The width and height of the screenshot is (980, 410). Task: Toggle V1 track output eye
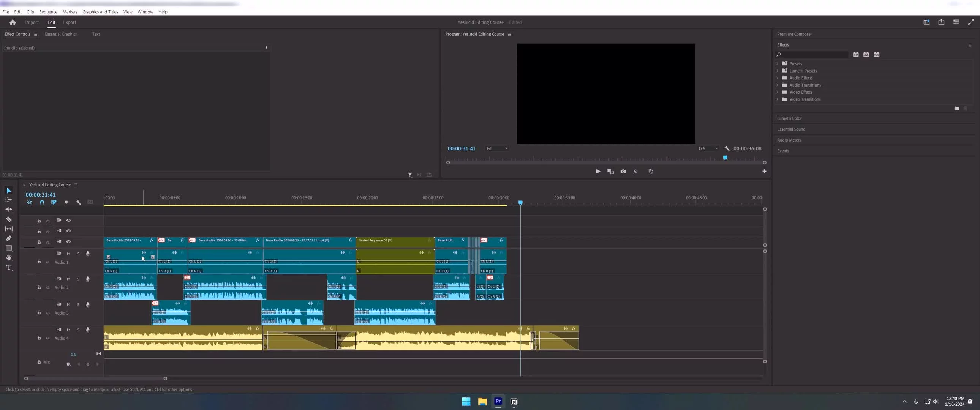tap(68, 241)
